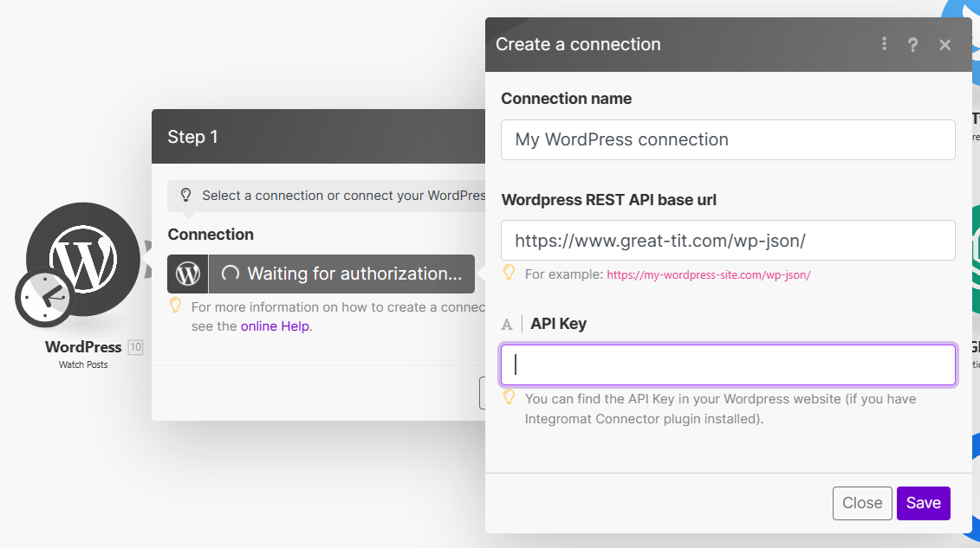Screen dimensions: 980x548
Task: Select the 'Watch Posts' label under WordPress
Action: 83,364
